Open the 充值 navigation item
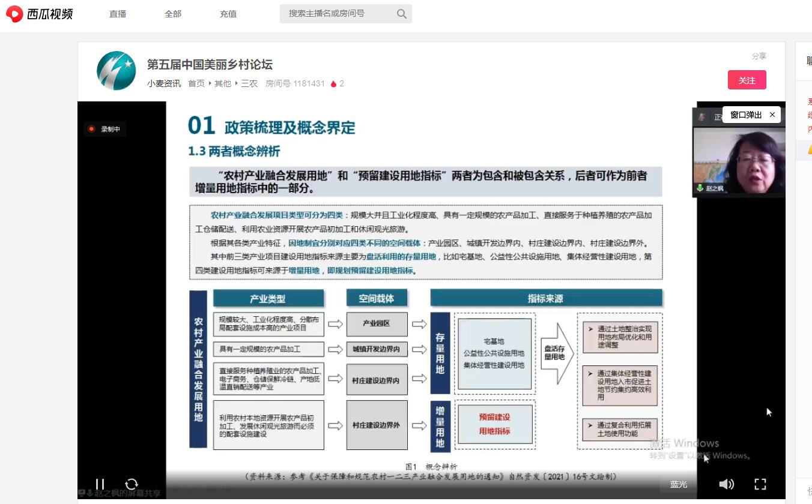 point(228,14)
